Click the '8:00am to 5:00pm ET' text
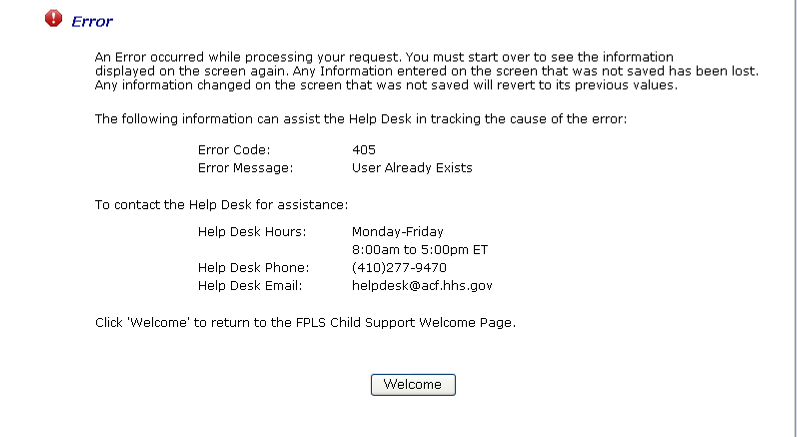The image size is (797, 437). 419,250
